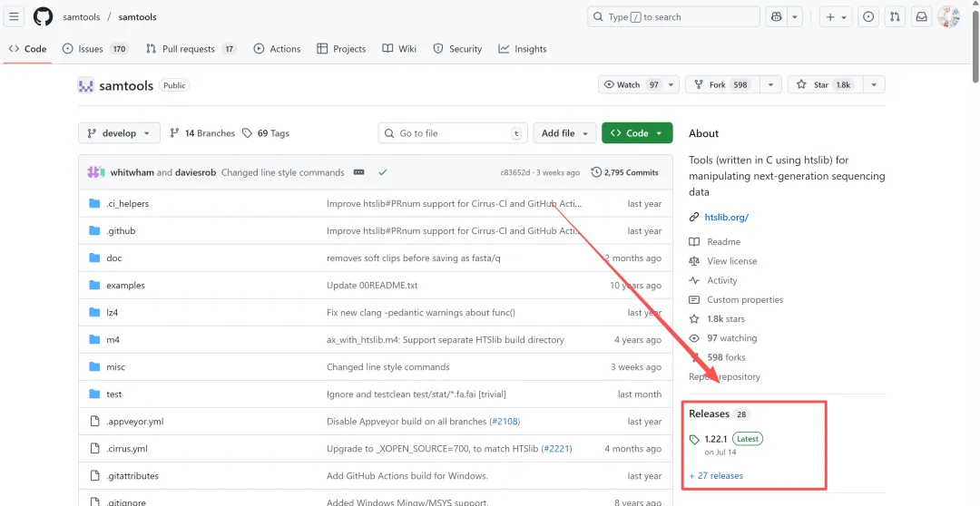The width and height of the screenshot is (980, 506).
Task: Open the .github folder
Action: [121, 230]
